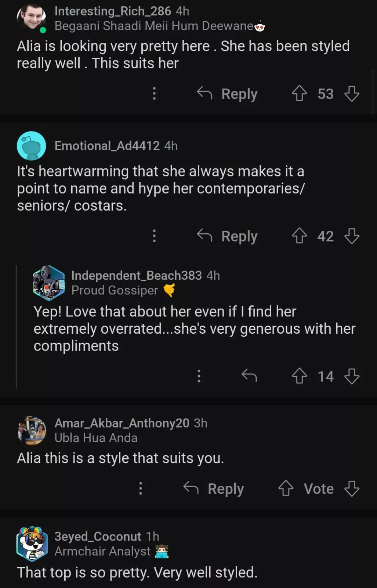Reply to Interesting_Rich_286's comment
The image size is (377, 588).
pyautogui.click(x=228, y=94)
